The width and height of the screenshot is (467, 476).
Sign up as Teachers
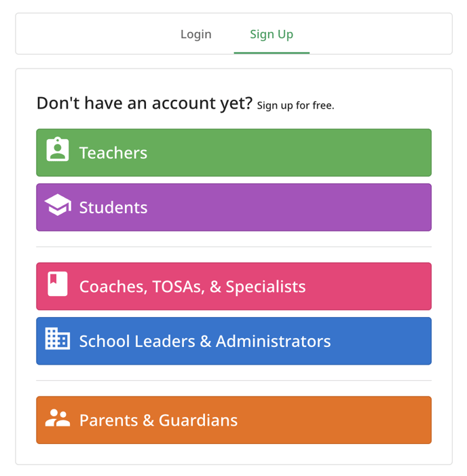click(x=233, y=152)
